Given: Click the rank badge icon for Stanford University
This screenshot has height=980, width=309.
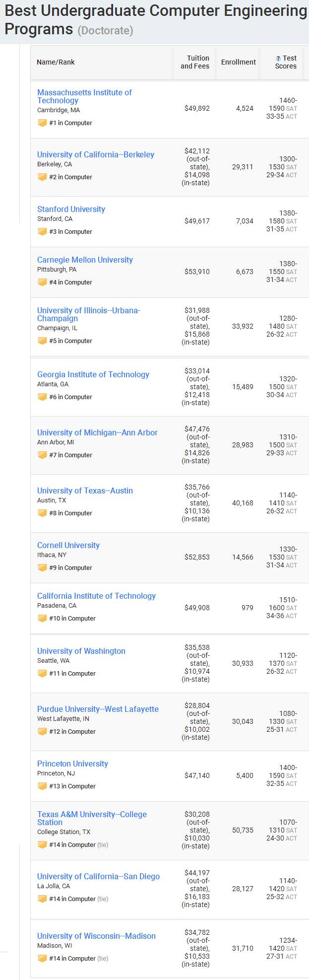Looking at the screenshot, I should coord(42,232).
